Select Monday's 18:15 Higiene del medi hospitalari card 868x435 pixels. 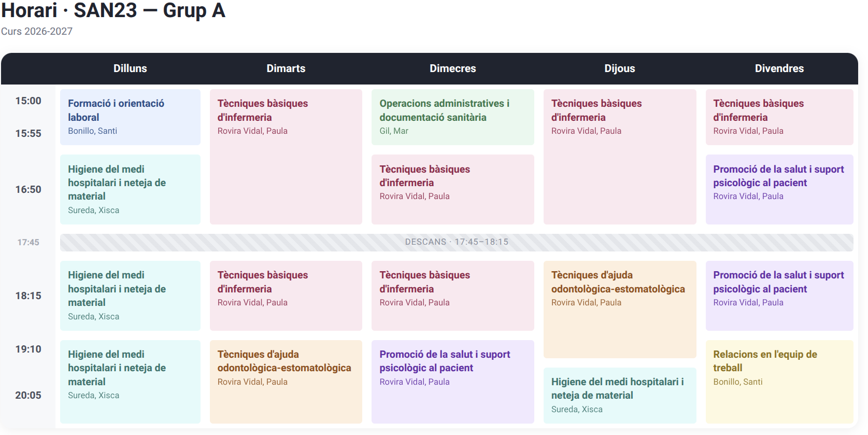click(x=130, y=296)
